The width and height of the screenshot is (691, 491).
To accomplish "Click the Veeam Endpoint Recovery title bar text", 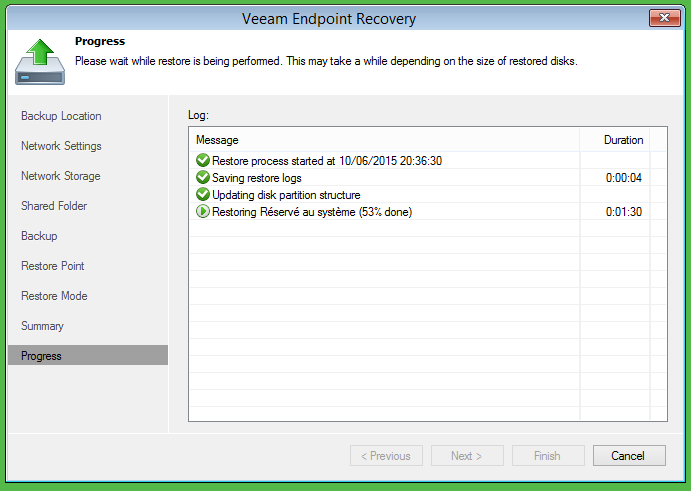I will 329,19.
